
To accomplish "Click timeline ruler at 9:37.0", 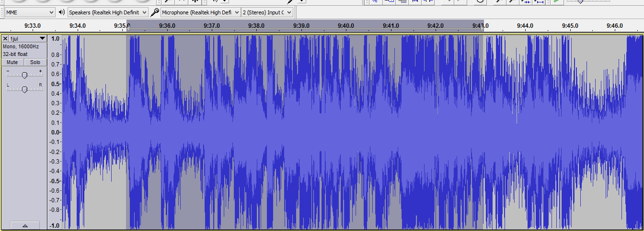I will (x=211, y=25).
